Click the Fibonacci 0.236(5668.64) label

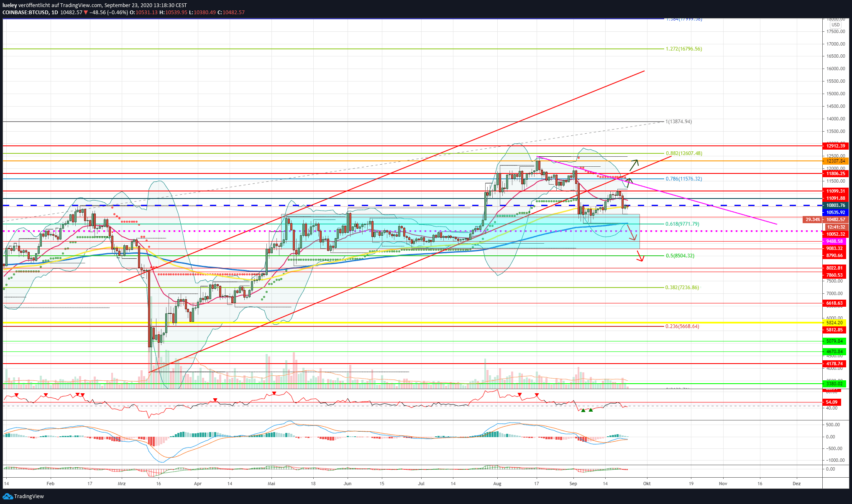682,326
